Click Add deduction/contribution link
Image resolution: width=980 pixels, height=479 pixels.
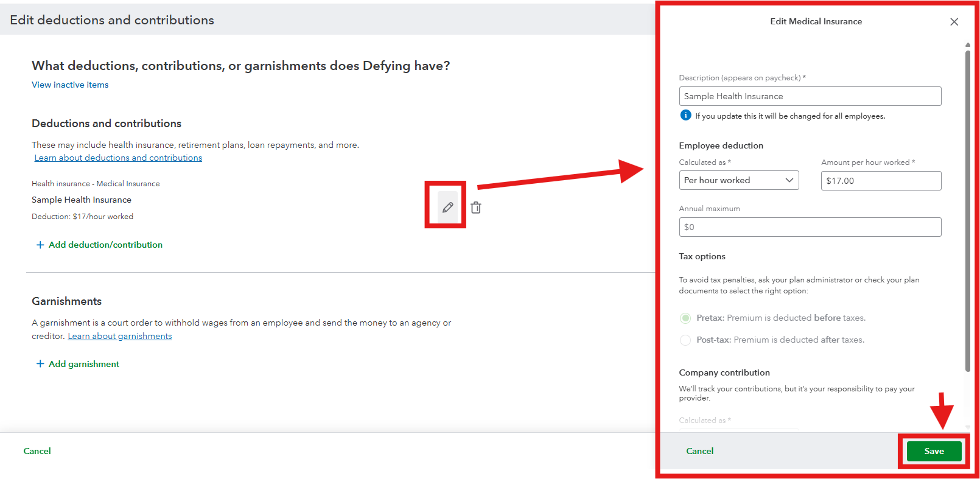pos(105,245)
